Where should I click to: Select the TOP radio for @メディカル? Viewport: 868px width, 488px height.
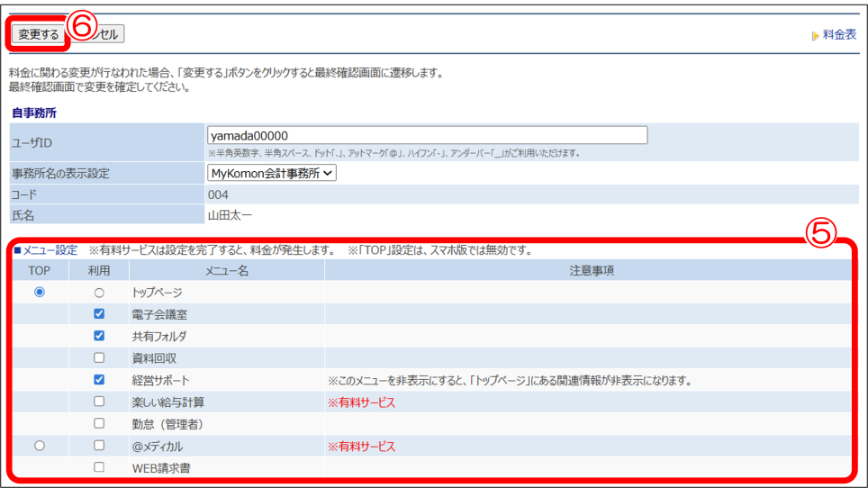coord(39,446)
